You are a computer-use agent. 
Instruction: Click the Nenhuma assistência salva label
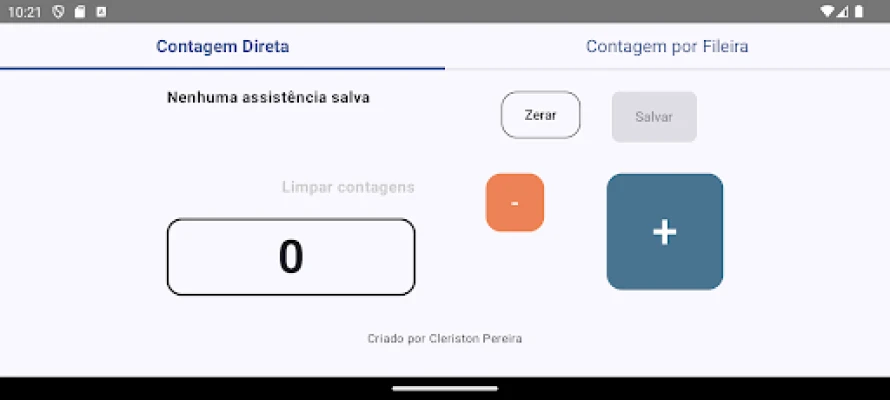268,98
